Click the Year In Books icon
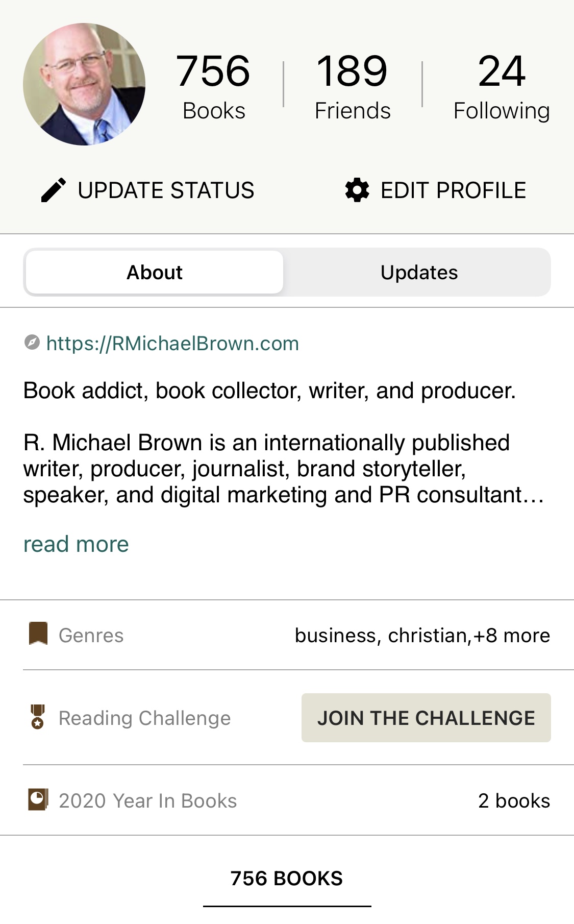574x924 pixels. [x=38, y=799]
